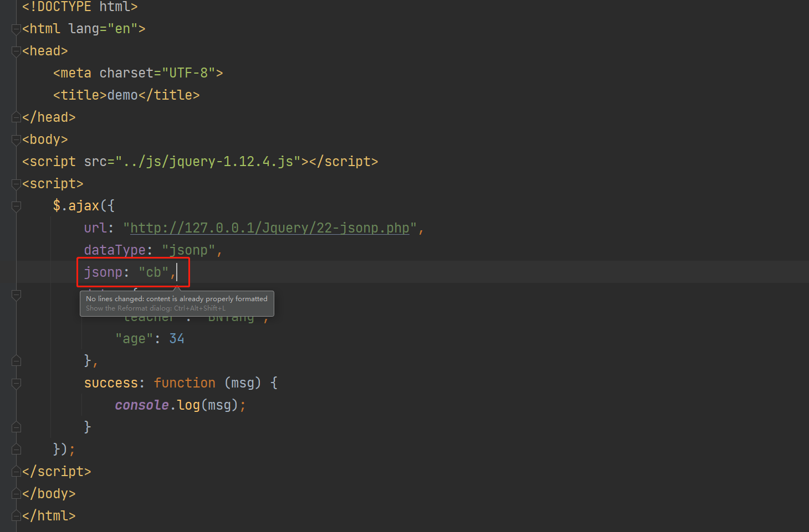809x532 pixels.
Task: Click the number 34
Action: tap(177, 339)
